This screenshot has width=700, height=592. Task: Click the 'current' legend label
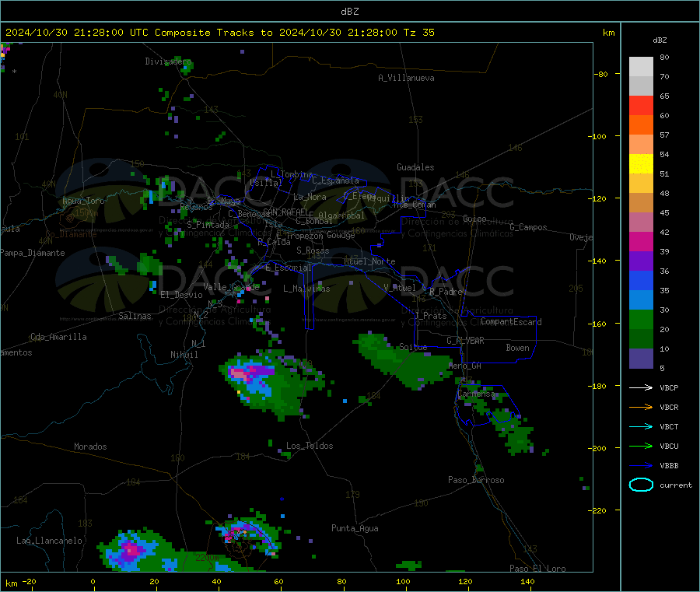(676, 485)
